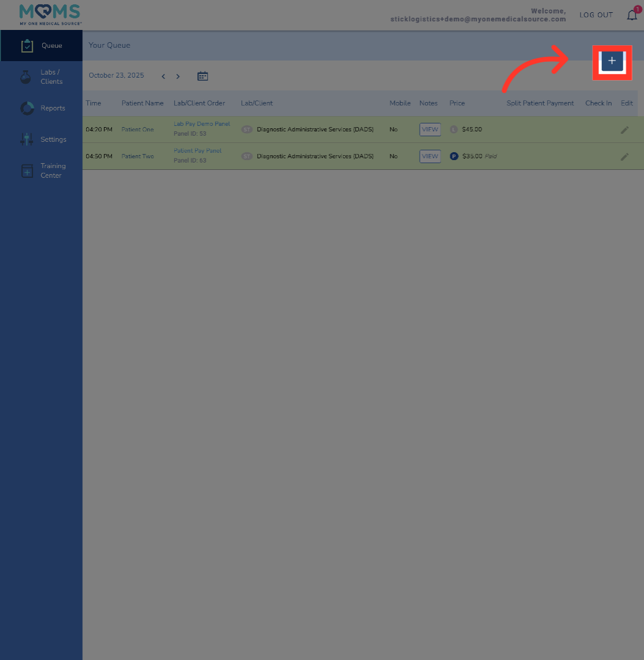Open the Patient Two name link

137,156
